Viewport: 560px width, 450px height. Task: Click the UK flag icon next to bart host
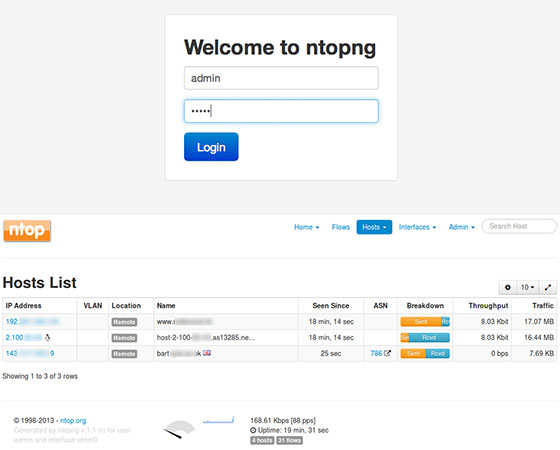coord(207,353)
